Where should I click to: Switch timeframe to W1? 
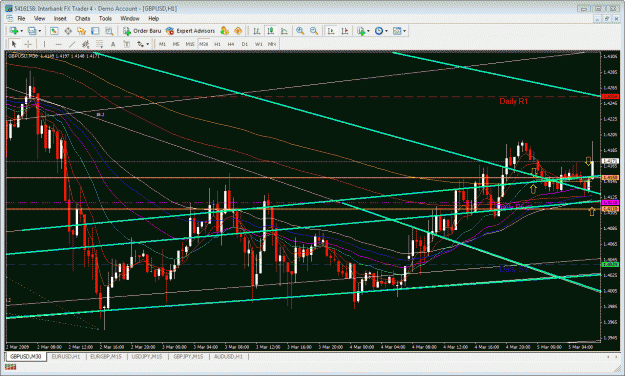(259, 44)
